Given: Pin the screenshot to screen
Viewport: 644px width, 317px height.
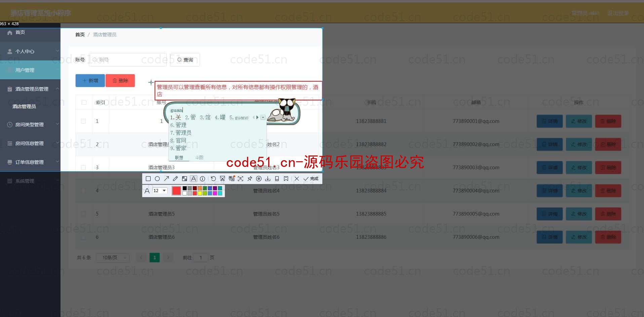Looking at the screenshot, I should tap(250, 179).
